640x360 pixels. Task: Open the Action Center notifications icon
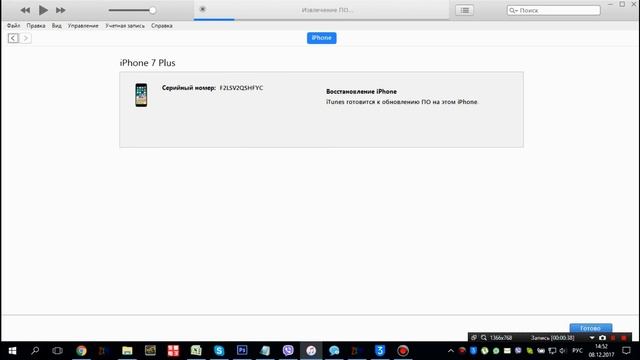[x=626, y=351]
